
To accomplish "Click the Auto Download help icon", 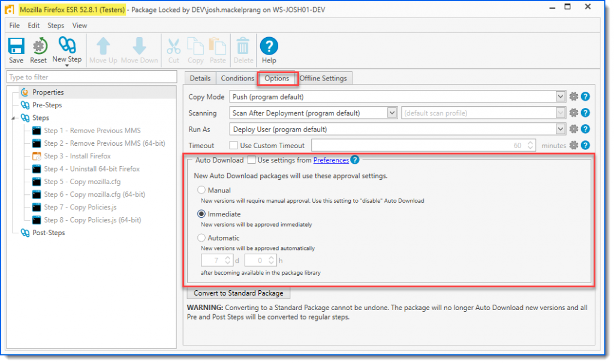I will coord(355,160).
